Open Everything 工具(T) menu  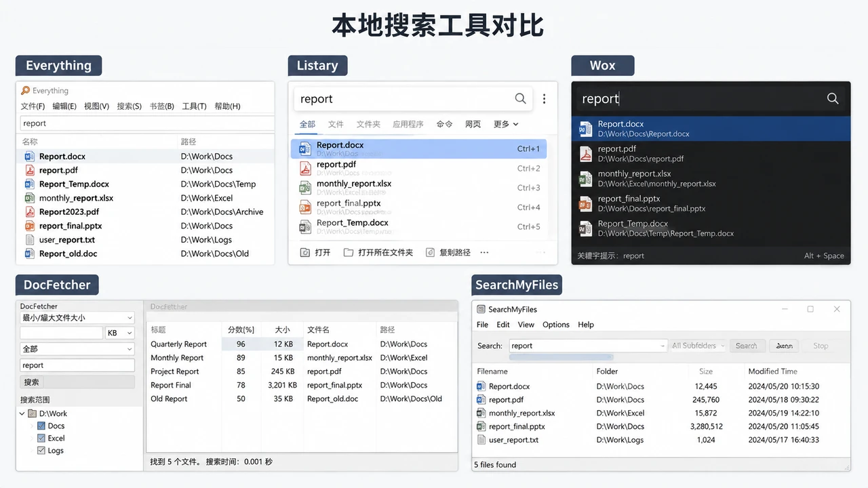point(194,106)
